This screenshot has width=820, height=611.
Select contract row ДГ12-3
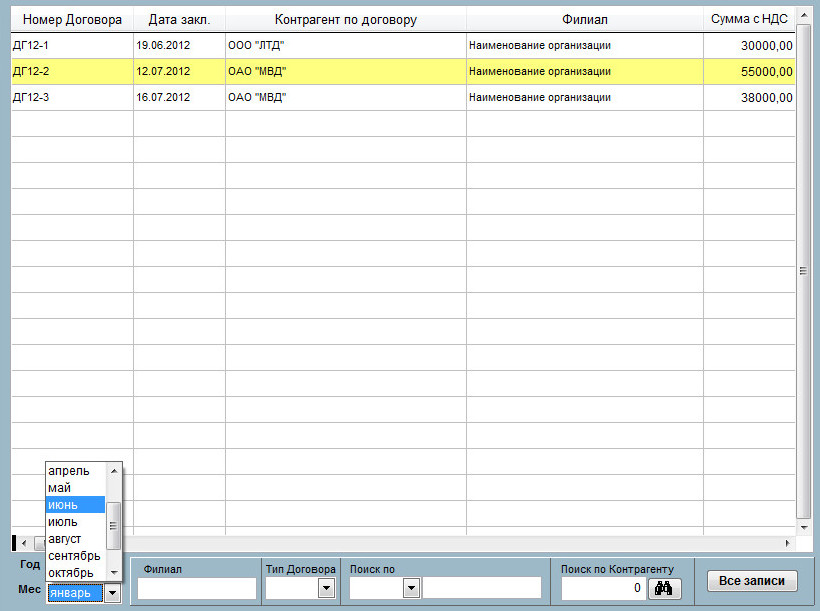point(403,97)
